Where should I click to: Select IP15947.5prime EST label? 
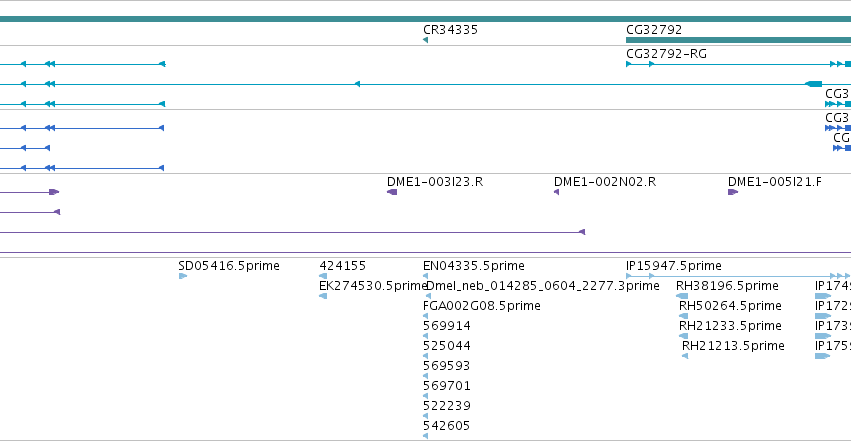674,266
